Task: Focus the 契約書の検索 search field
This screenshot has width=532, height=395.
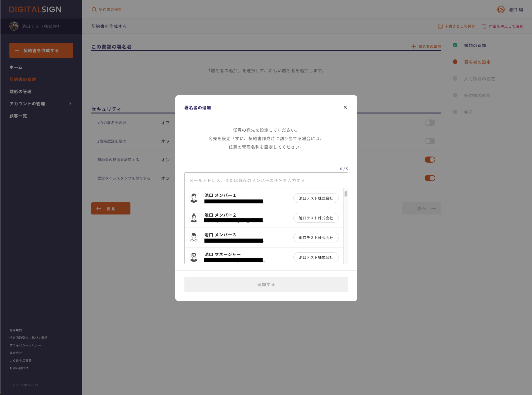Action: pos(110,10)
